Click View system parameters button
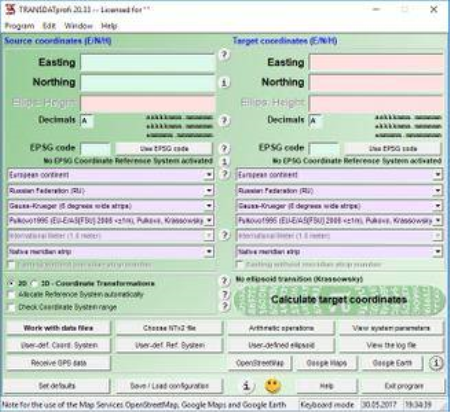The height and width of the screenshot is (412, 450). 391,328
